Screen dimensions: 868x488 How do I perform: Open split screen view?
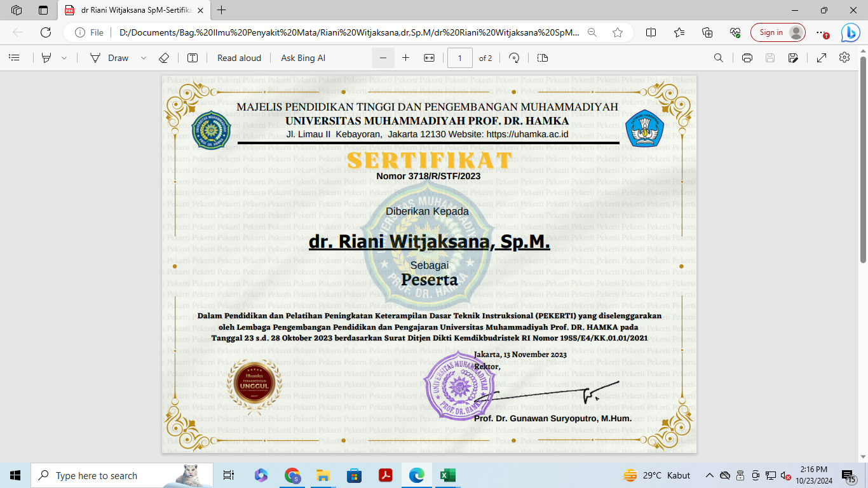pyautogui.click(x=651, y=32)
